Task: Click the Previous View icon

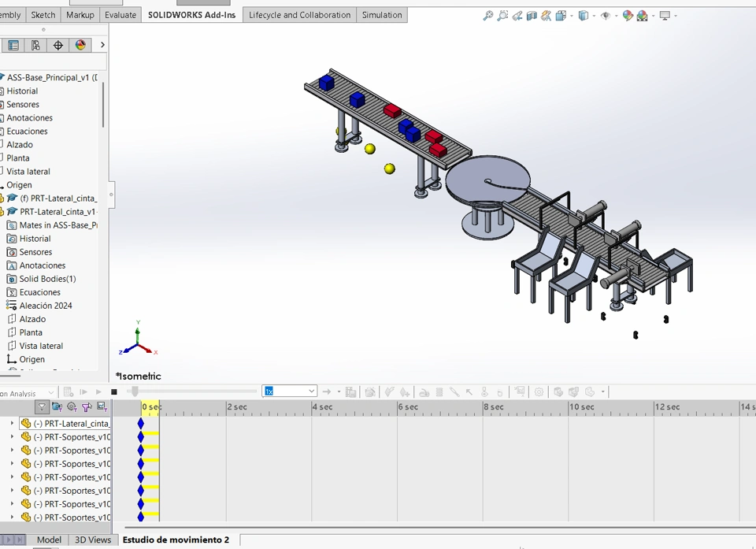Action: pyautogui.click(x=517, y=16)
